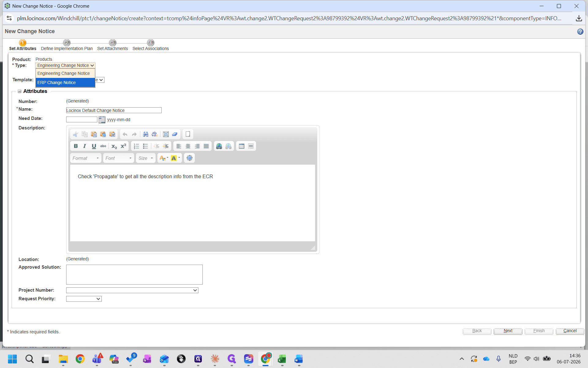Screen dimensions: 588x368
Task: Open the Format dropdown in editor
Action: tap(86, 158)
